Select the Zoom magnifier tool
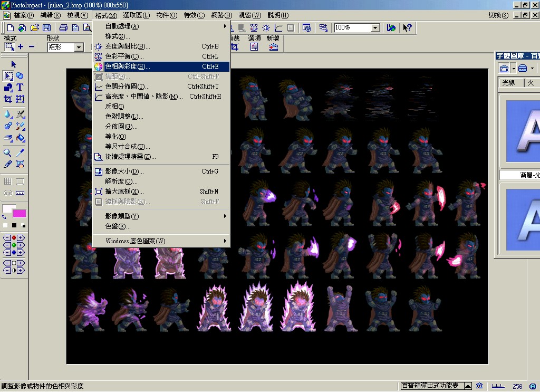 tap(7, 152)
